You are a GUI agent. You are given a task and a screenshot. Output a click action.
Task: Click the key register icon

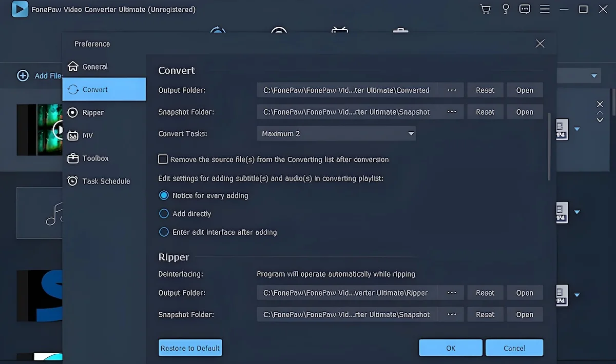pyautogui.click(x=506, y=9)
